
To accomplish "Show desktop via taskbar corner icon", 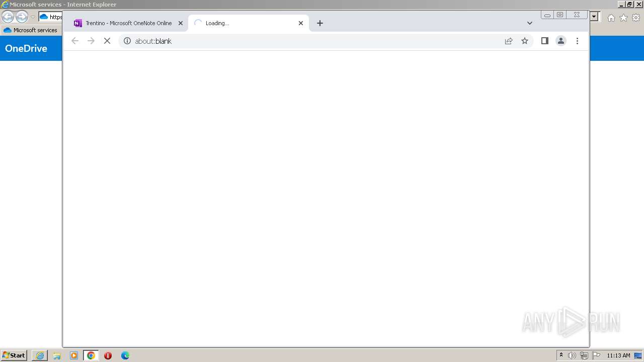I will tap(638, 355).
